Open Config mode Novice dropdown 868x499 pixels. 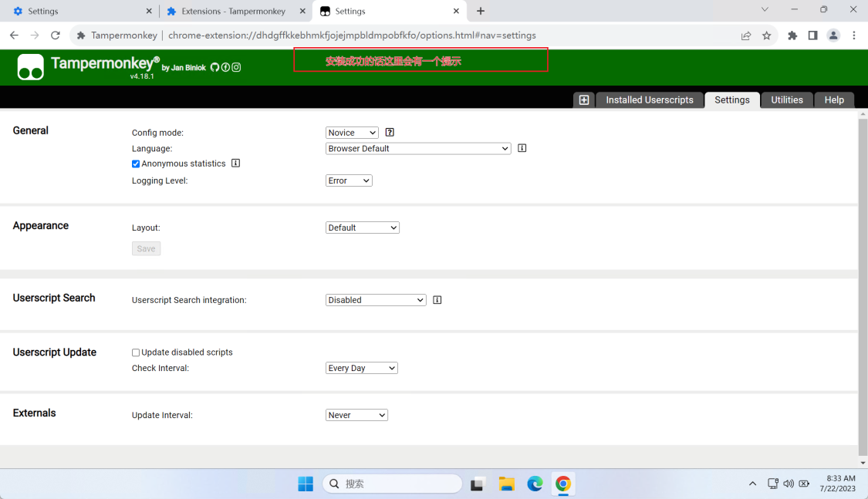click(x=352, y=133)
